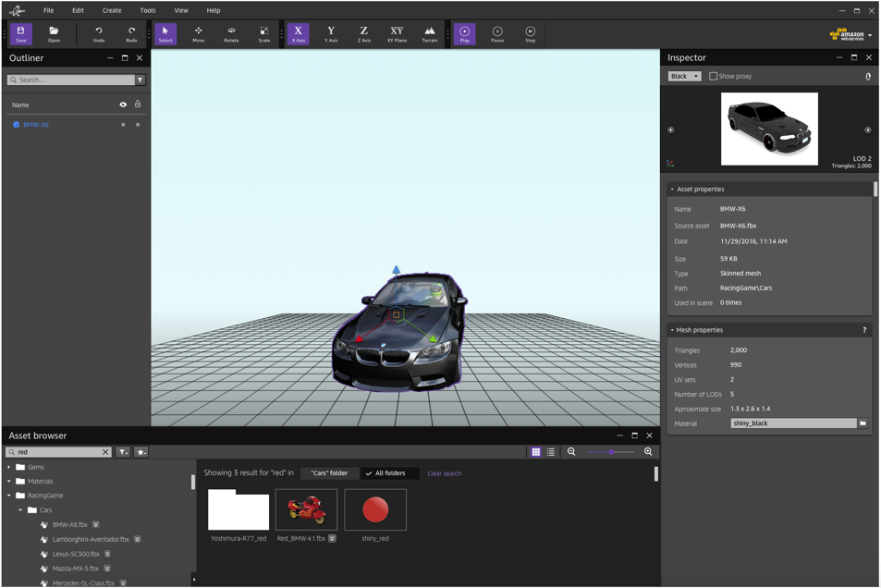Switch Asset browser to list view
Screen dimensions: 881x588
click(551, 452)
